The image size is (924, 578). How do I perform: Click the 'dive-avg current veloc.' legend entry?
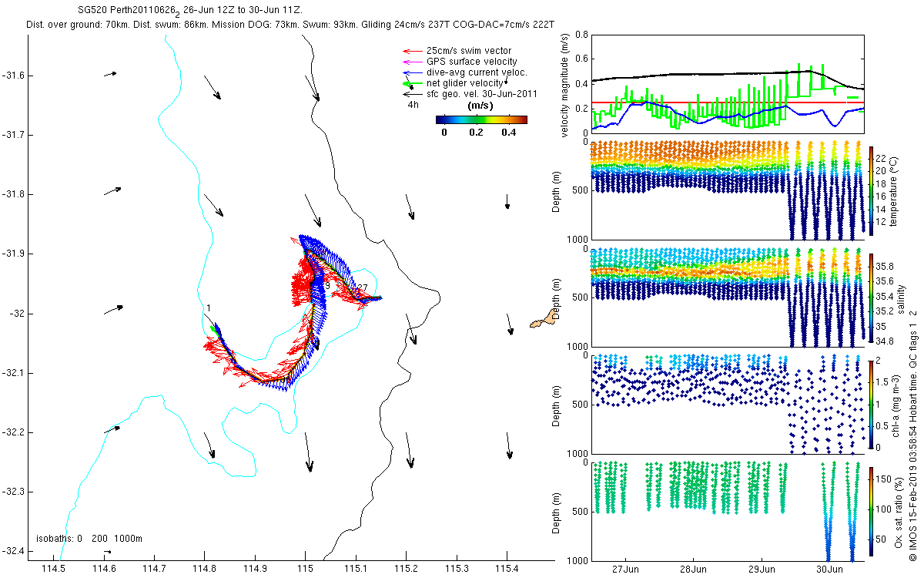click(x=476, y=72)
